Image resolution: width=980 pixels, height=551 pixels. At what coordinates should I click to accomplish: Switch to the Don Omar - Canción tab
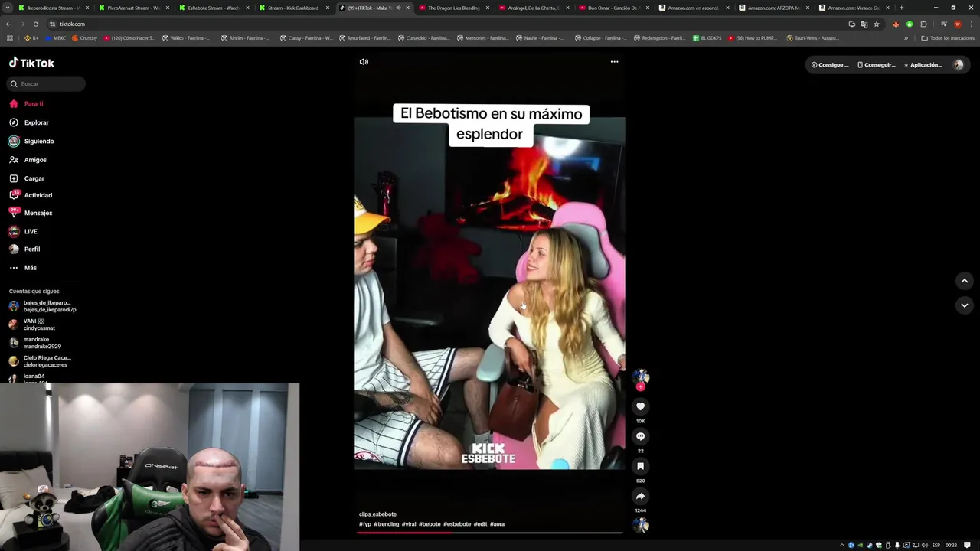[x=613, y=8]
